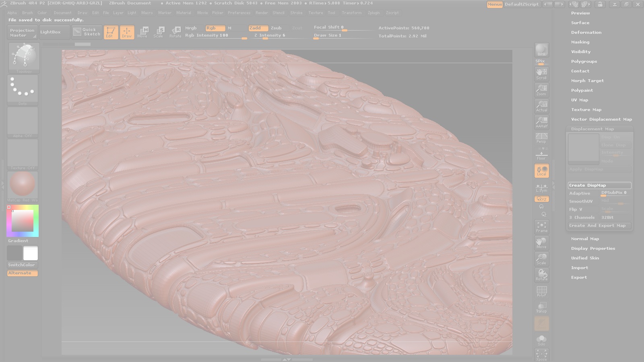Open the MatCap Red Wax material picker

coord(23,187)
